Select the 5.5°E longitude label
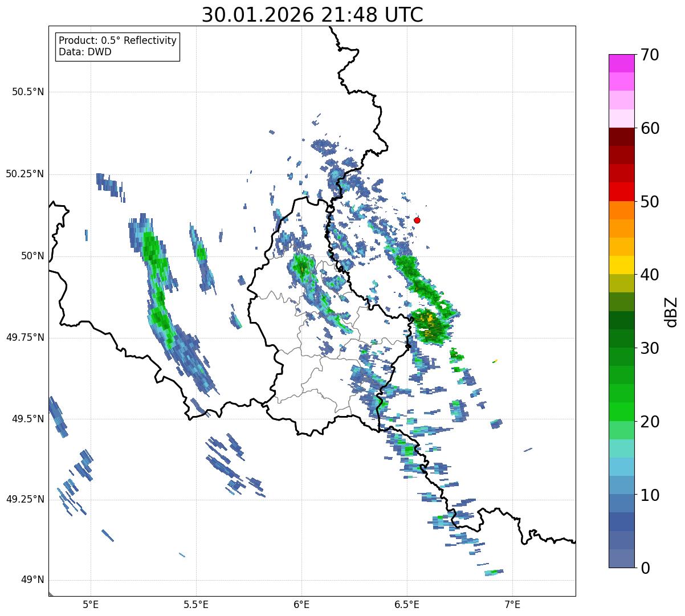This screenshot has width=685, height=616. coord(196,604)
